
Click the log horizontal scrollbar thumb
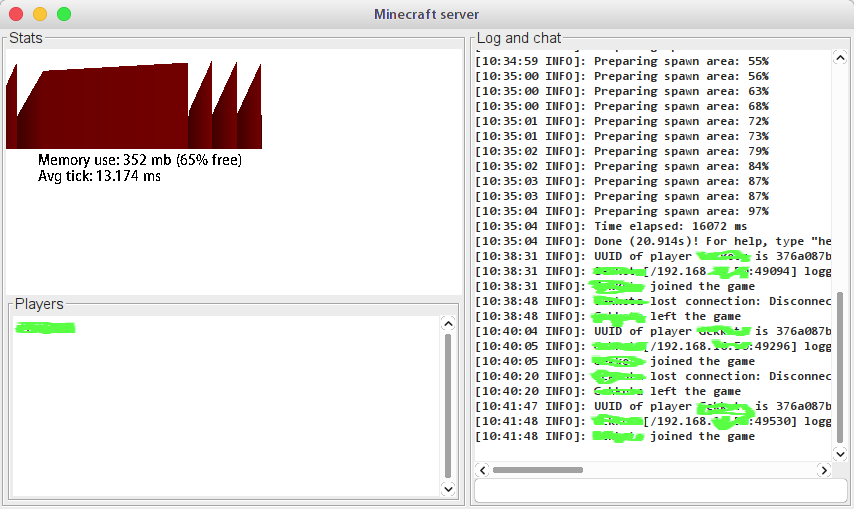[x=537, y=470]
